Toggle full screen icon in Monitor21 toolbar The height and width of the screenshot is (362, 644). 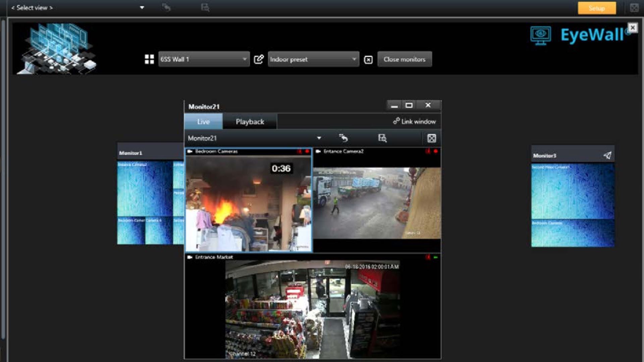coord(432,138)
